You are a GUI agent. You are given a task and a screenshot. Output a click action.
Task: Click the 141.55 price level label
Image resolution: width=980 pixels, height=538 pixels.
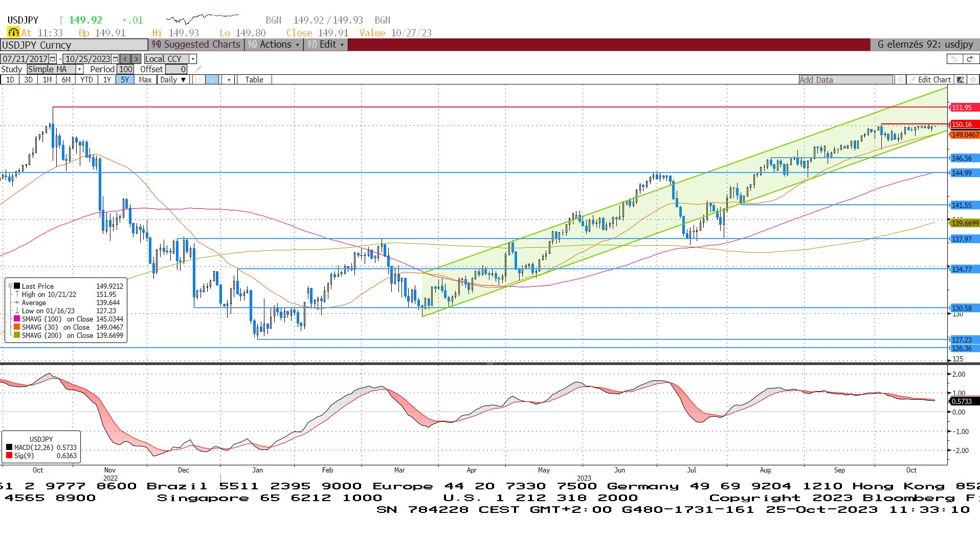964,205
